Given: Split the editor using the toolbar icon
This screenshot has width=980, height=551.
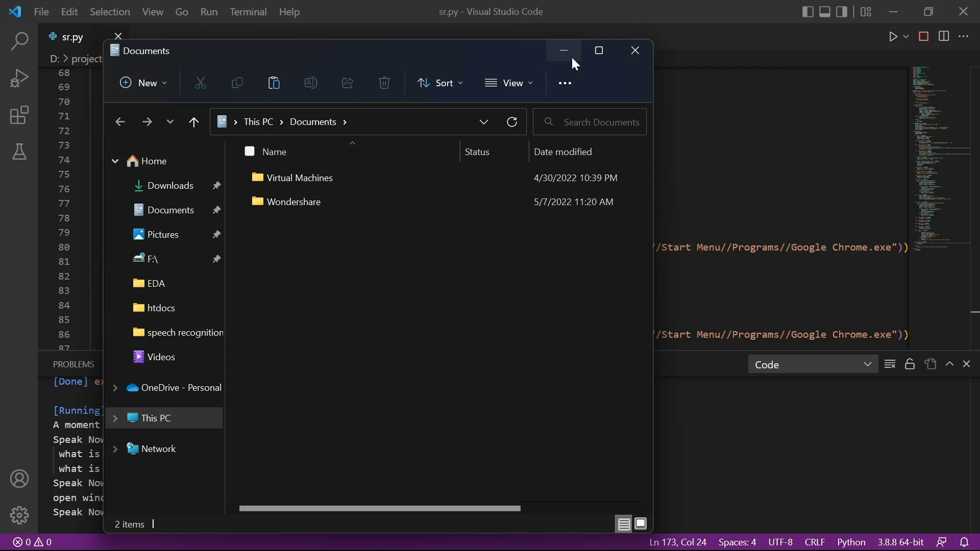Looking at the screenshot, I should click(944, 36).
